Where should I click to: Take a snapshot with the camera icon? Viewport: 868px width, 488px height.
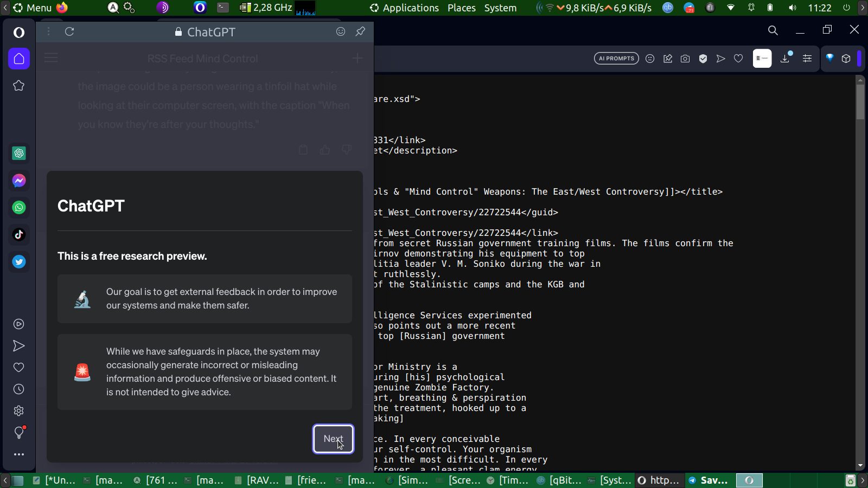(685, 59)
